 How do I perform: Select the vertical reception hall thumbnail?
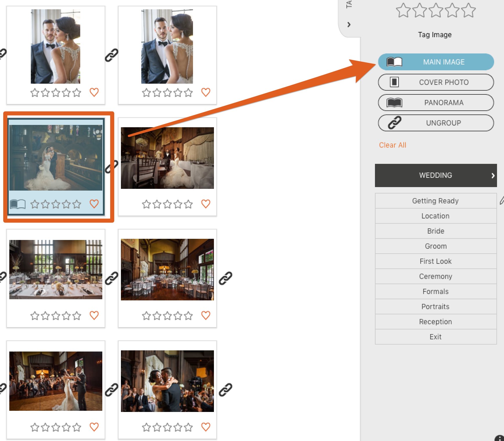(x=167, y=270)
